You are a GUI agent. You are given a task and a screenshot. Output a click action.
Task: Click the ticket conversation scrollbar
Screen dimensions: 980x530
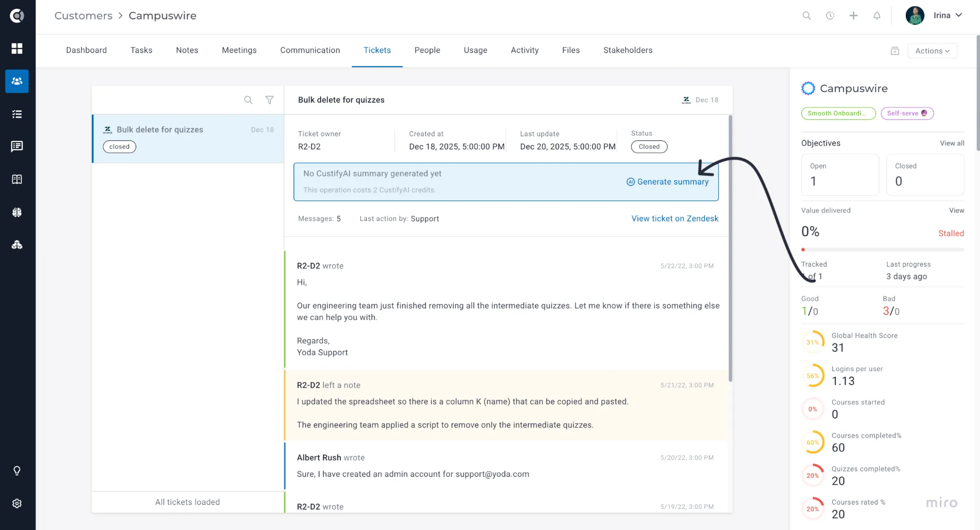coord(730,248)
